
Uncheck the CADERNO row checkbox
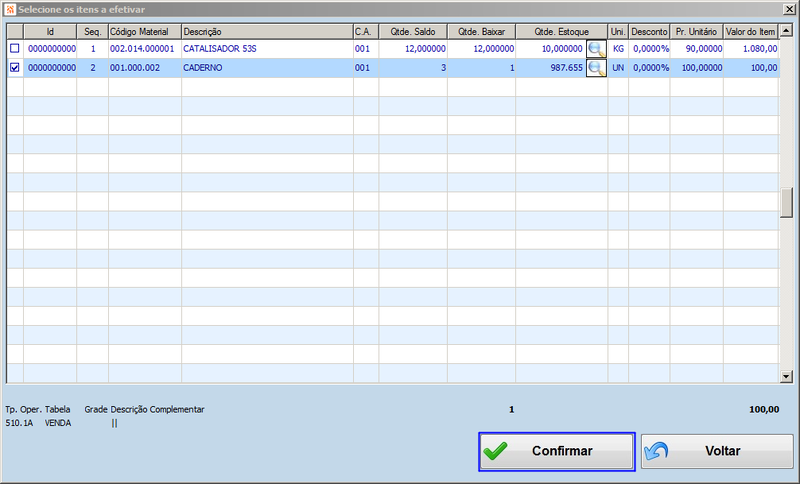tap(15, 67)
